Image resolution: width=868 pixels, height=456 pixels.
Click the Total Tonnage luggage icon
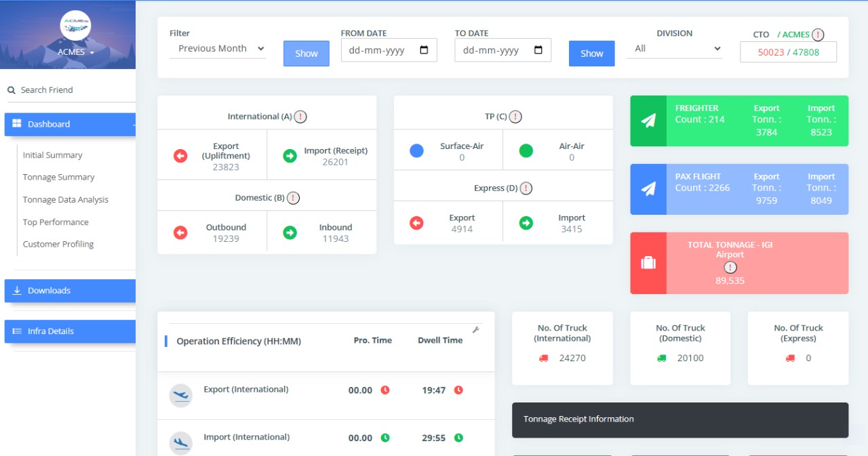pyautogui.click(x=648, y=263)
